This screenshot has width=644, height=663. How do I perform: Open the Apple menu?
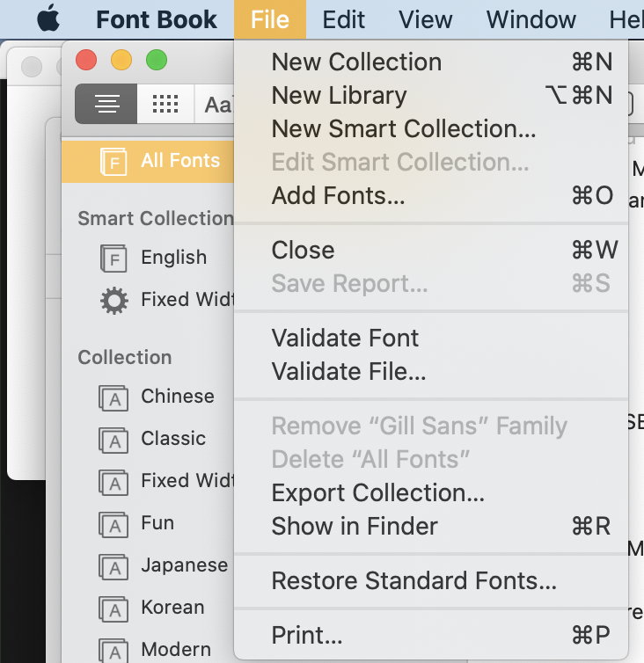(48, 18)
